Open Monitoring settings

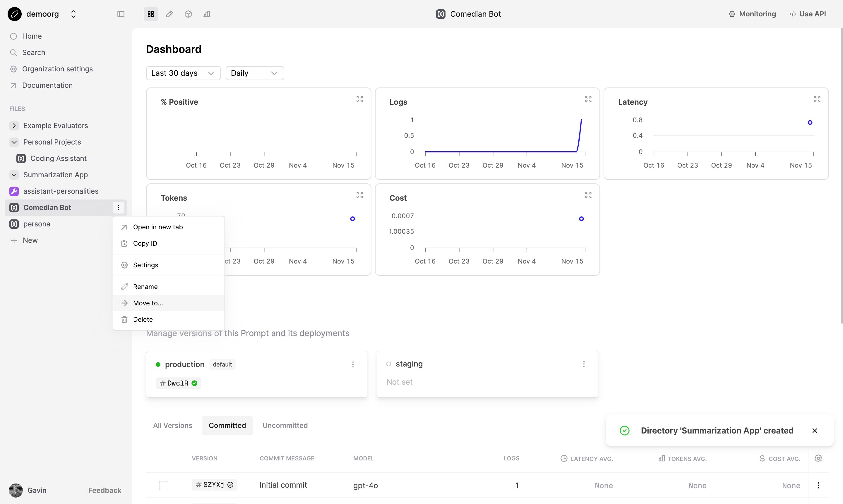pyautogui.click(x=752, y=14)
